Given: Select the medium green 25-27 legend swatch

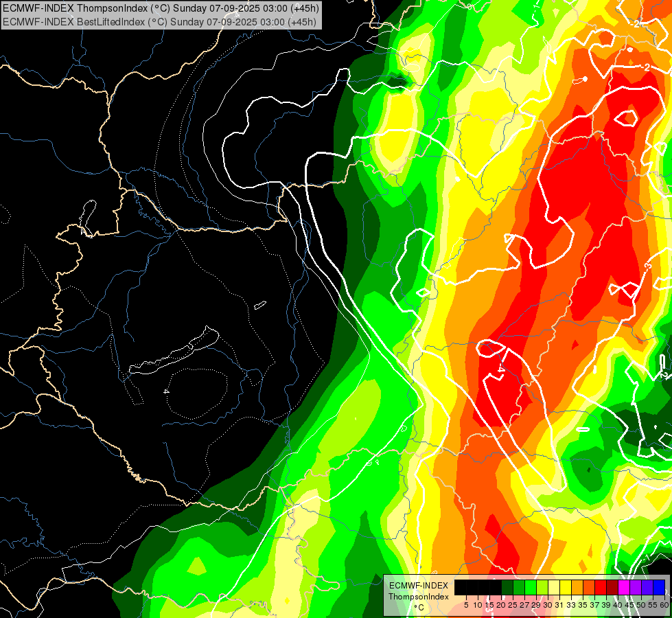Looking at the screenshot, I should [x=518, y=587].
